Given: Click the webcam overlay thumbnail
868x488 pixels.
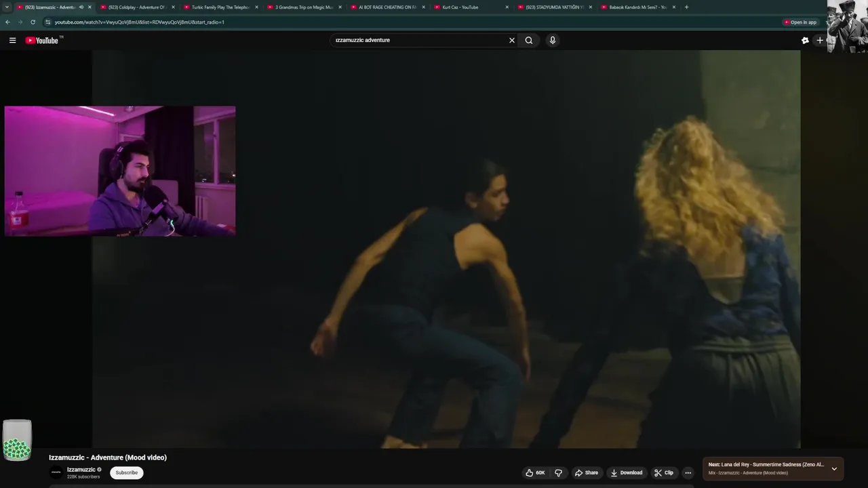Looking at the screenshot, I should click(120, 171).
